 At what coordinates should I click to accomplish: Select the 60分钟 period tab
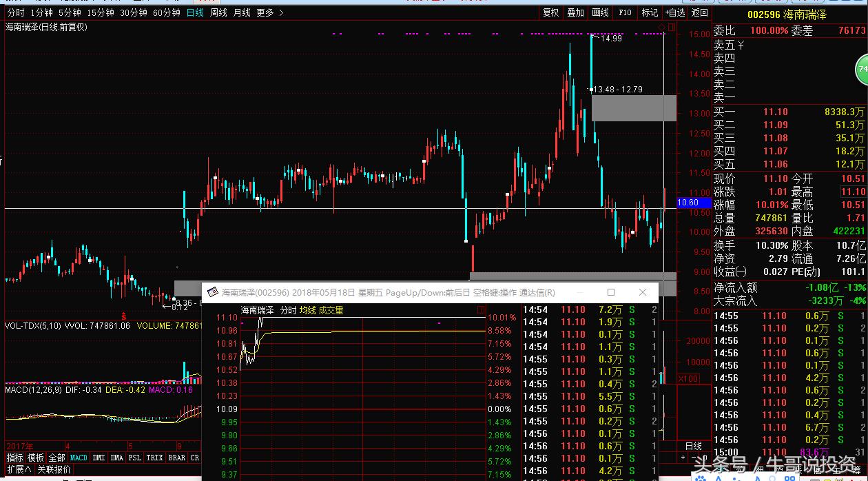[167, 12]
